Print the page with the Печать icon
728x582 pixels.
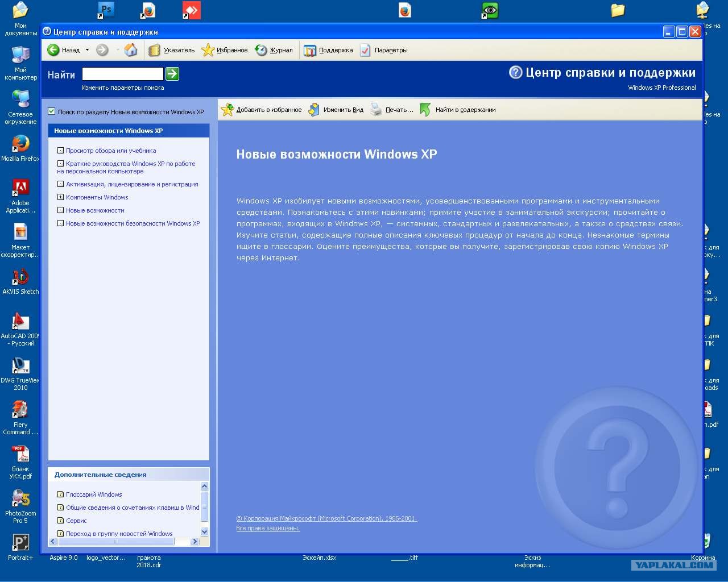(x=376, y=110)
